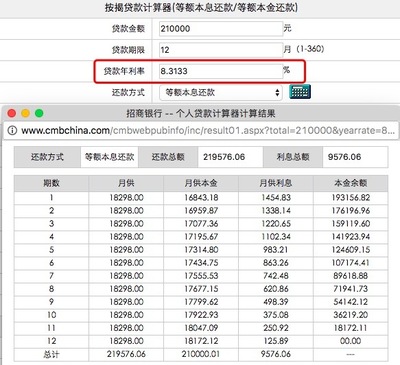Click the principal value 18172.12
Viewport: 400px width, 365px height.
(201, 341)
